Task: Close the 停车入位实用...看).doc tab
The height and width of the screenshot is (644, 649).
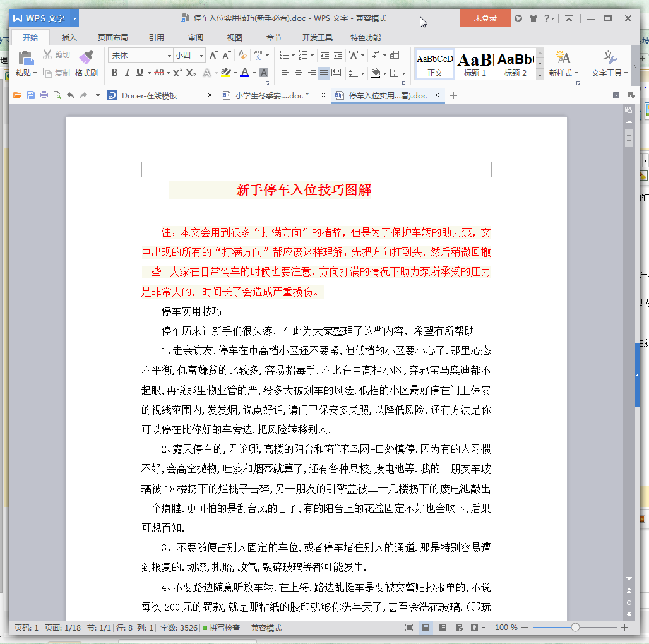Action: (x=437, y=95)
